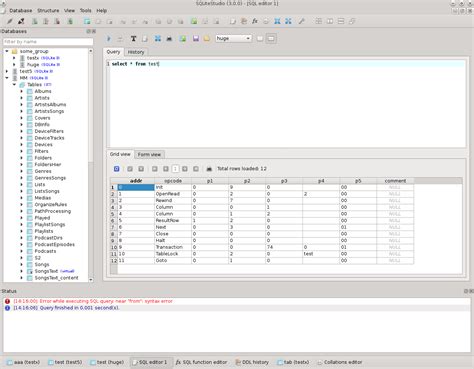Collapse the some_group tree node
Viewport: 474px width, 369px height.
7,51
